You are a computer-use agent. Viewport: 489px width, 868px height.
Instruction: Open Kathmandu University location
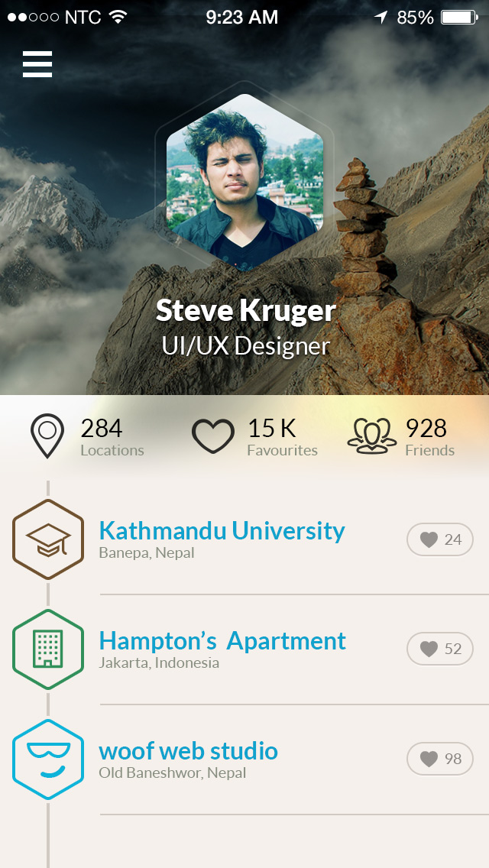[x=222, y=530]
